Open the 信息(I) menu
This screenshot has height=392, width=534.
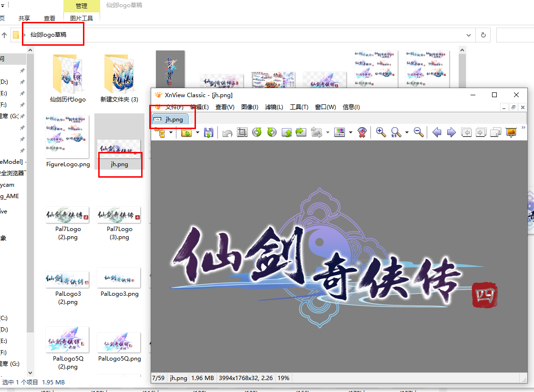pos(351,107)
